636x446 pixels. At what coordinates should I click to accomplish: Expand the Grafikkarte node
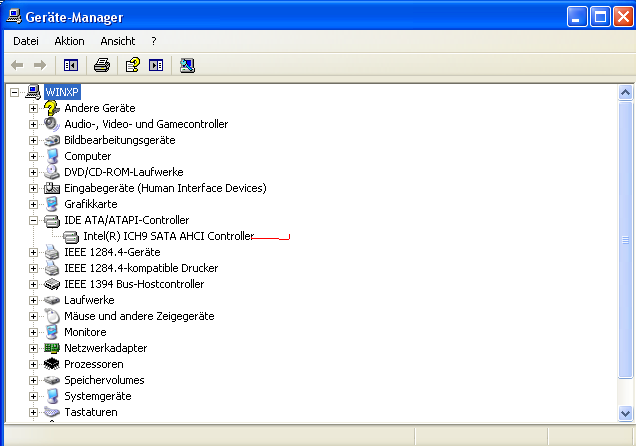point(33,204)
